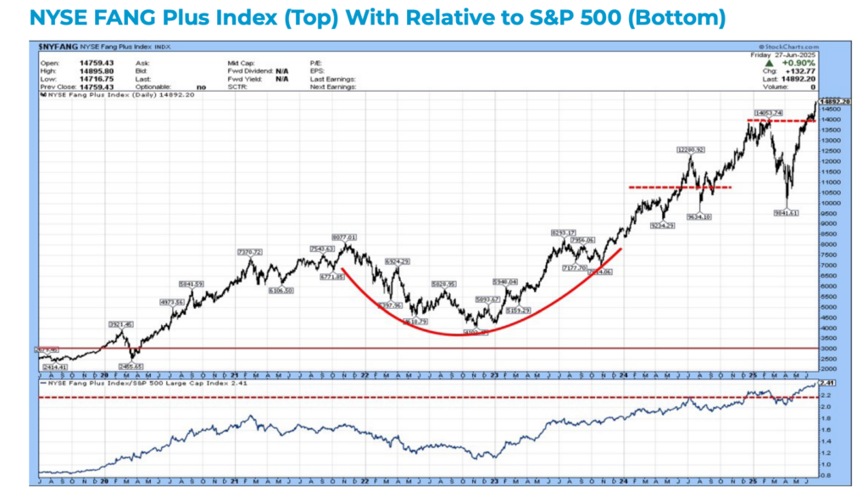The image size is (868, 498).
Task: Click the red curved rounded-bottom trendline
Action: point(459,334)
